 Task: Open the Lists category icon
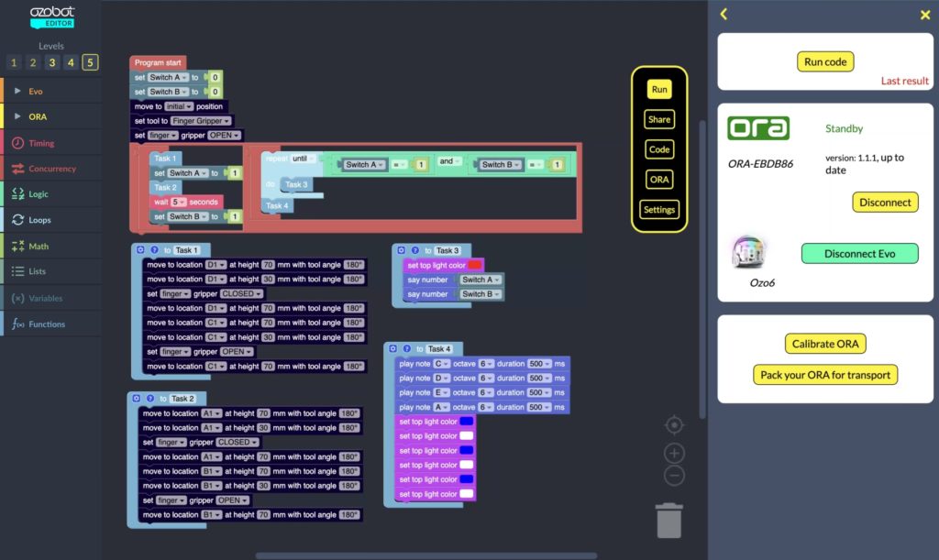(18, 271)
